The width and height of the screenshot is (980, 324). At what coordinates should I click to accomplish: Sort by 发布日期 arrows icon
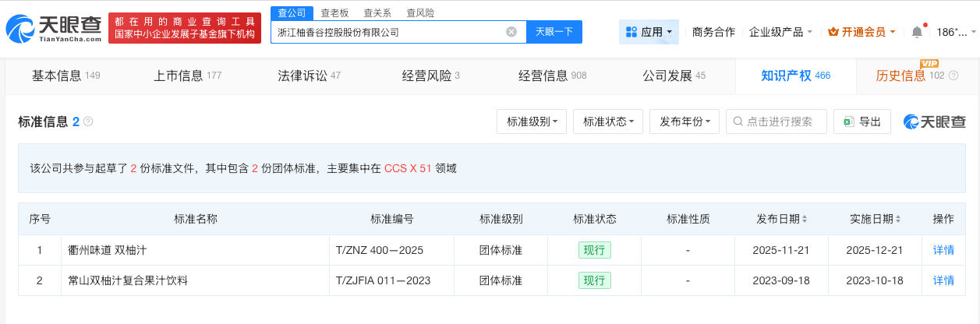coord(805,219)
